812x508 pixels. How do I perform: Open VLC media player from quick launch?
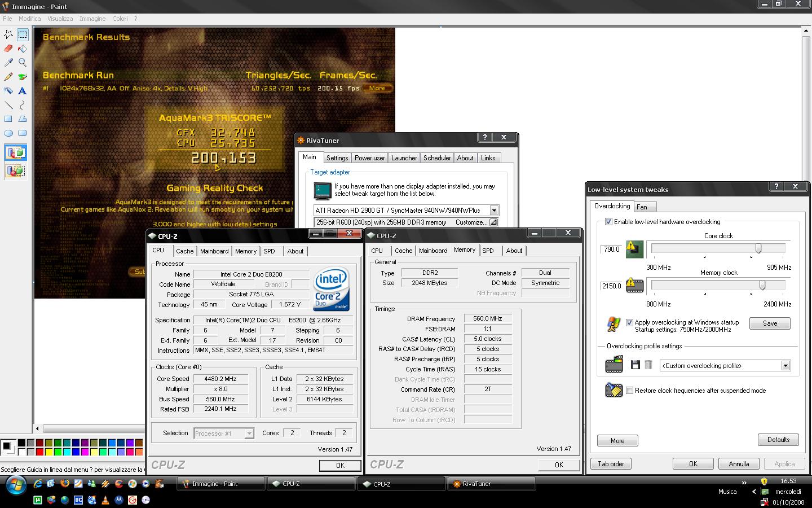[x=105, y=500]
